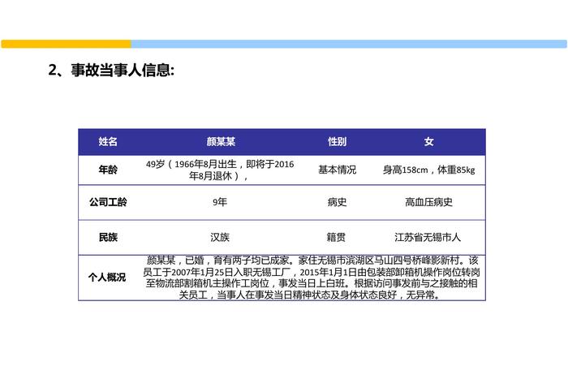
Task: Click the name cell '颜某某'
Action: click(x=221, y=141)
